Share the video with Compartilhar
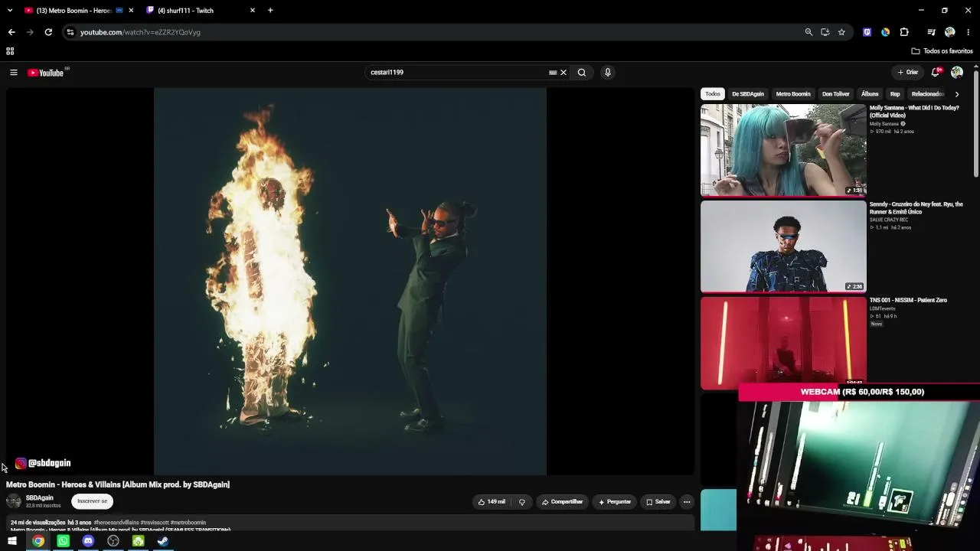Viewport: 980px width, 551px height. tap(562, 502)
